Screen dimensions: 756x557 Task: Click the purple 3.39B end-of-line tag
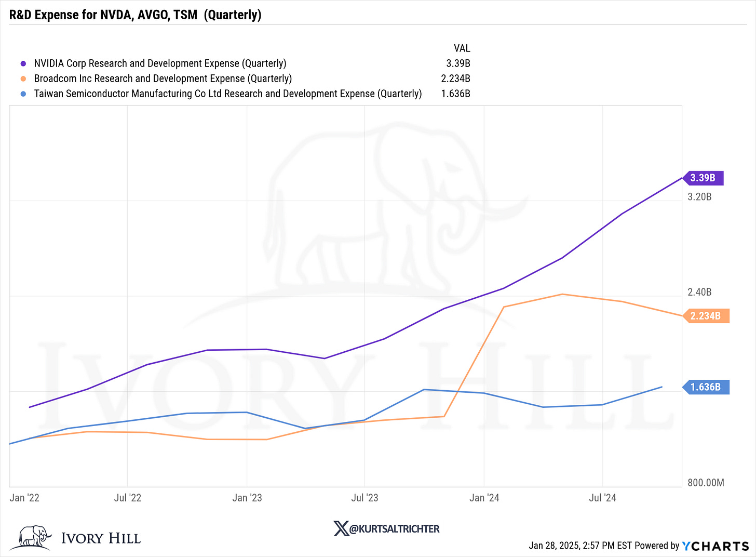[703, 178]
